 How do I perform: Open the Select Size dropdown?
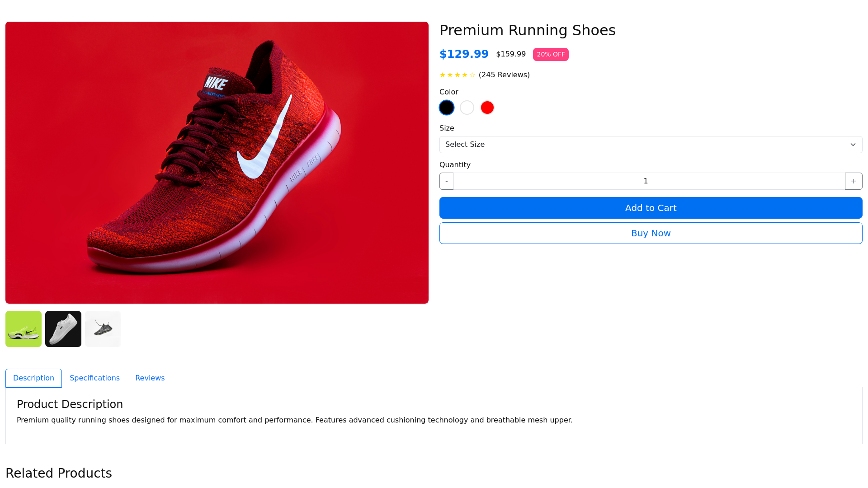651,145
